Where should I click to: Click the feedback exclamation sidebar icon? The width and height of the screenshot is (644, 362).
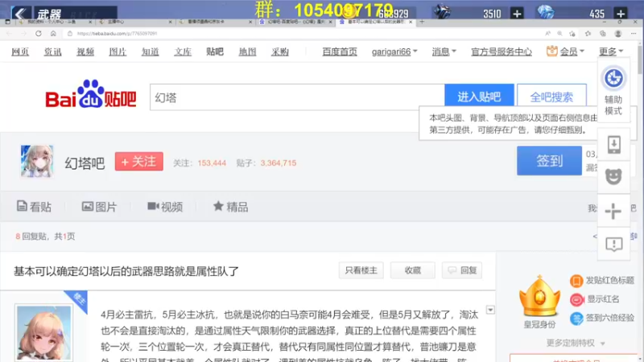click(x=613, y=245)
